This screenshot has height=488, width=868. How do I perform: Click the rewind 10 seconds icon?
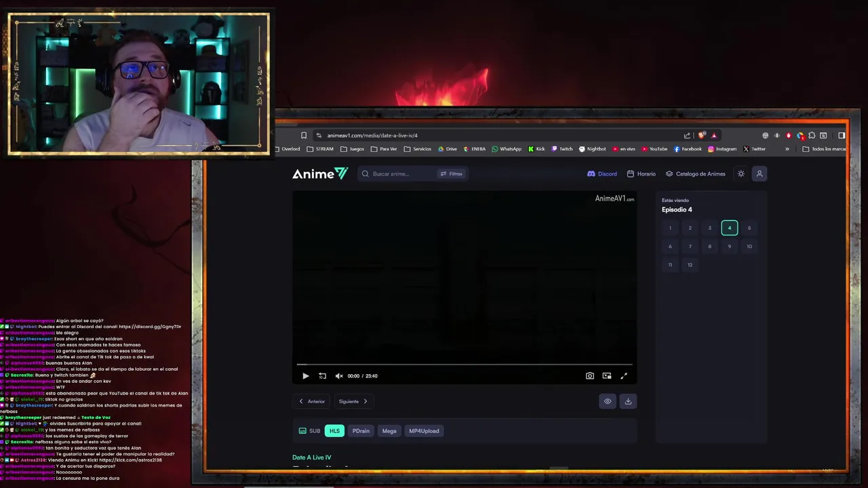click(322, 375)
